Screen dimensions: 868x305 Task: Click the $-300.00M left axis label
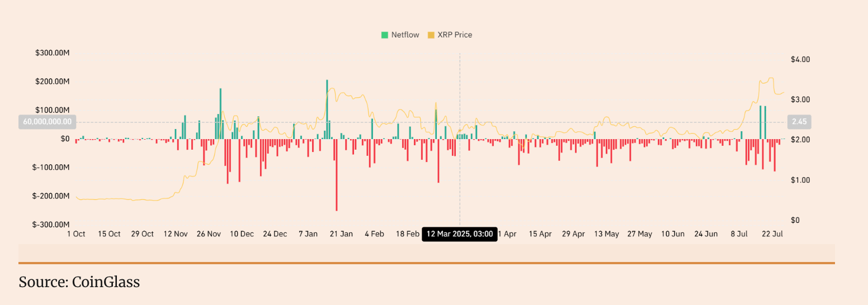click(51, 225)
